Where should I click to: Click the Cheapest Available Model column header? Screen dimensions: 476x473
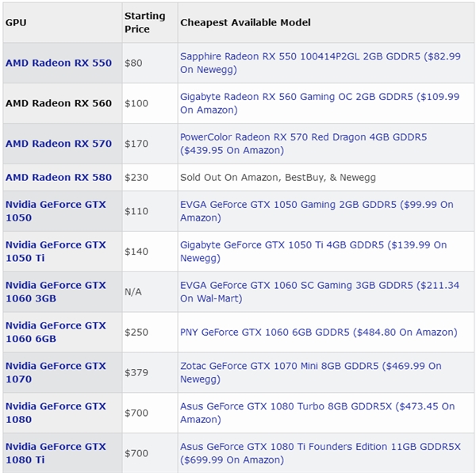[x=245, y=22]
